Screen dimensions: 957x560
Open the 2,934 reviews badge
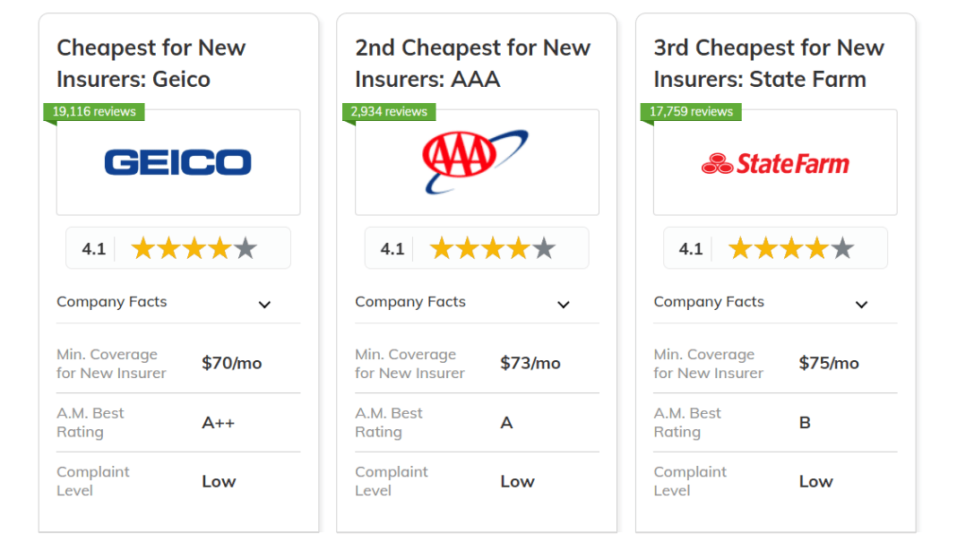389,112
